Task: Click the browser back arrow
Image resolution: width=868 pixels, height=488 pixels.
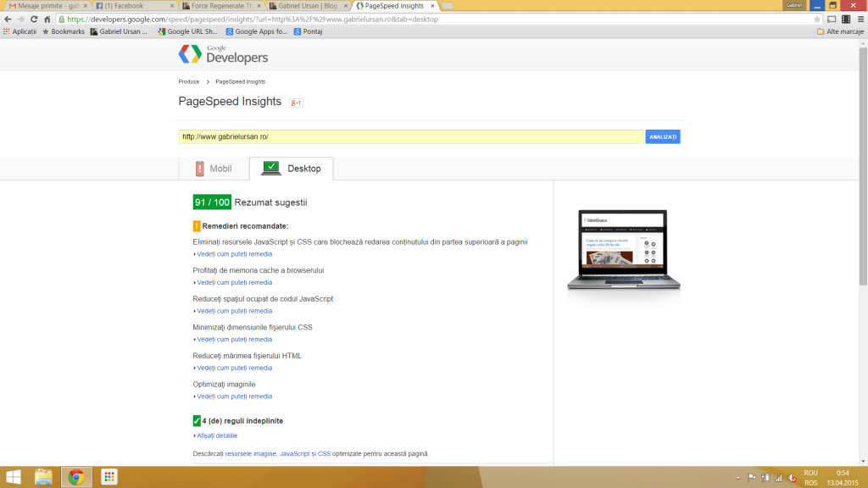Action: click(x=8, y=19)
